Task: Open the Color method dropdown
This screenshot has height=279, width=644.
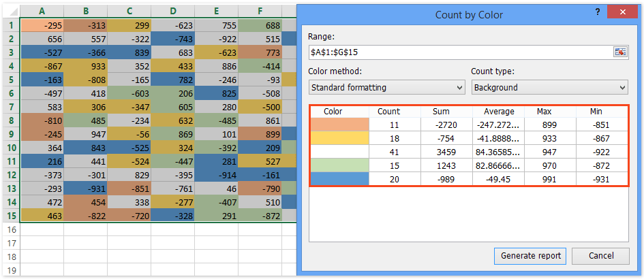Action: click(x=386, y=87)
